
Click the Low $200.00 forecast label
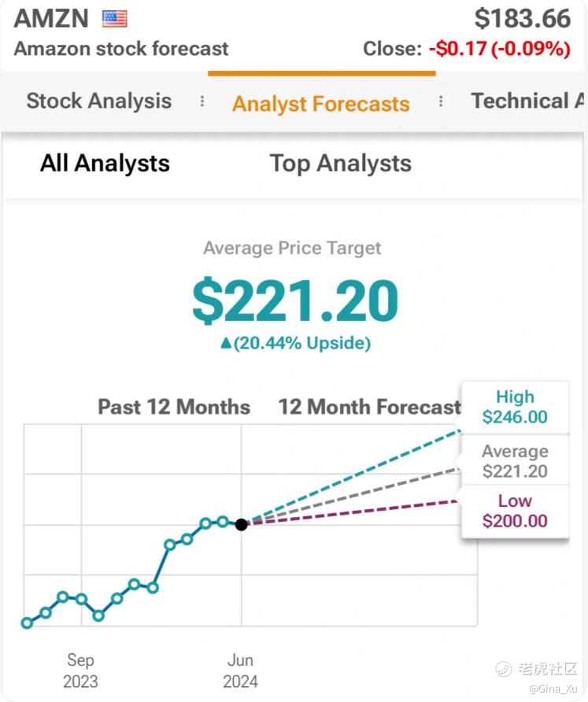pyautogui.click(x=515, y=511)
